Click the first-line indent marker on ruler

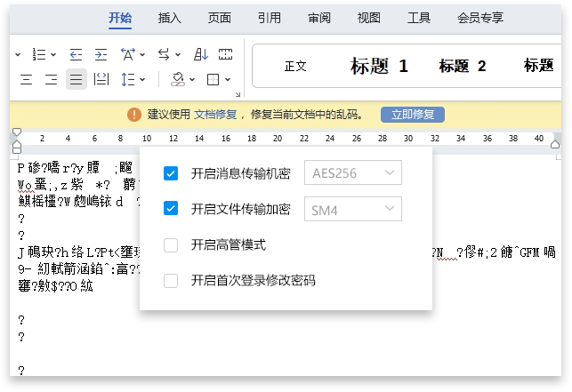pos(17,132)
